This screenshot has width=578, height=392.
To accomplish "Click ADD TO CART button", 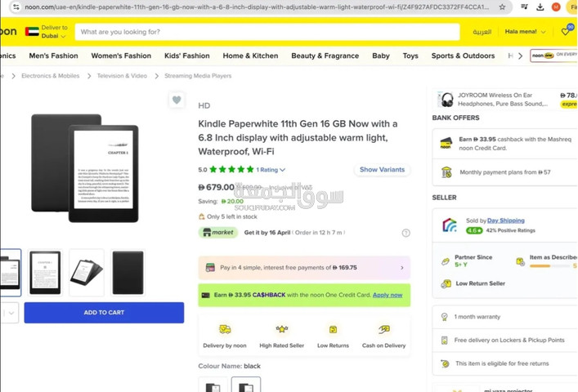I will (104, 313).
